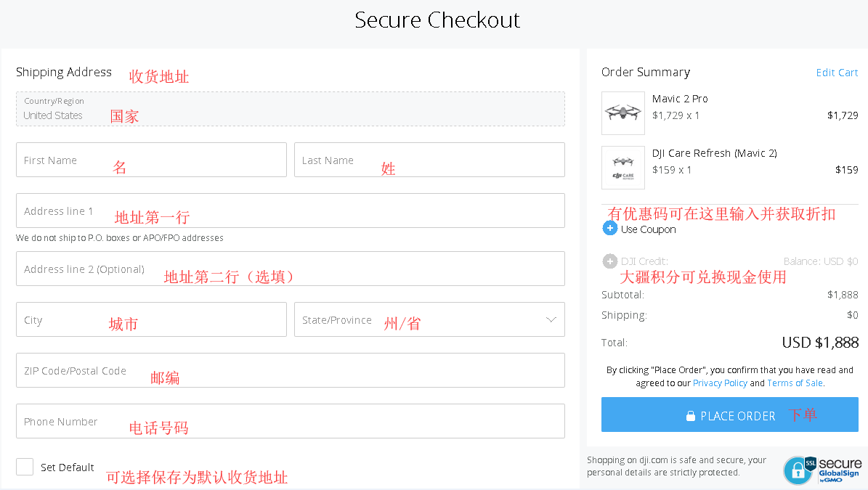868x490 pixels.
Task: Focus the First Name field
Action: click(x=151, y=160)
